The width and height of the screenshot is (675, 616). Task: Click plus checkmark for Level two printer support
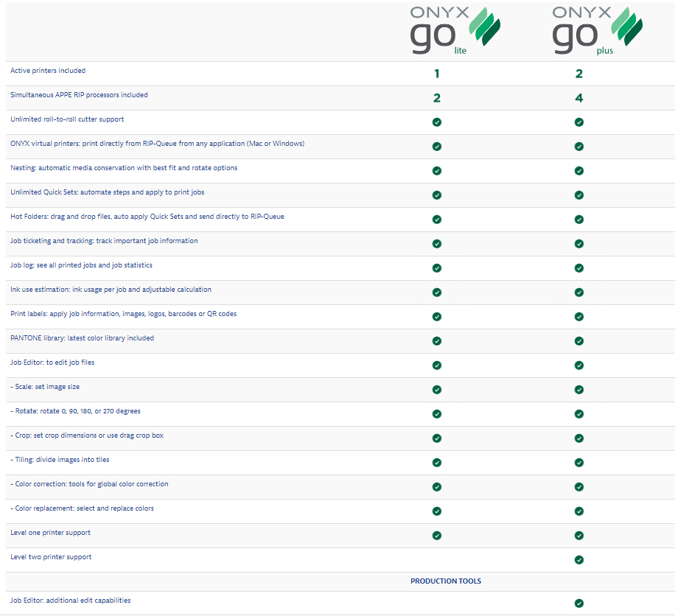(x=579, y=560)
